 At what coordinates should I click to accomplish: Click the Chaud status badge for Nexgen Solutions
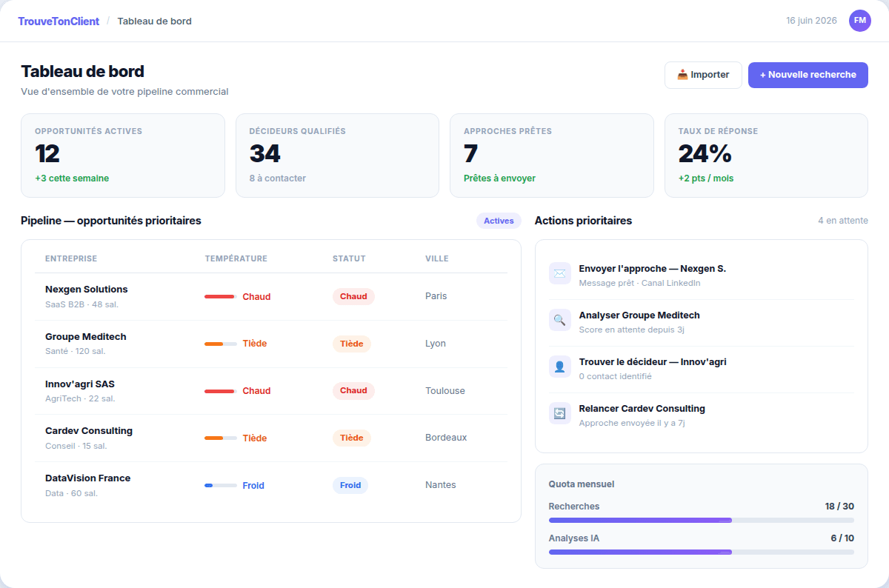tap(353, 296)
